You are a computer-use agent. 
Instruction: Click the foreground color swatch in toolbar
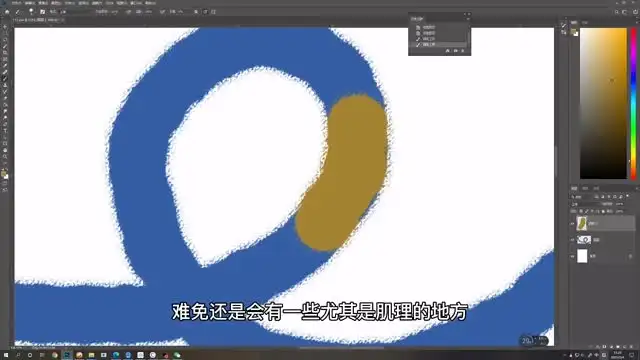4,173
